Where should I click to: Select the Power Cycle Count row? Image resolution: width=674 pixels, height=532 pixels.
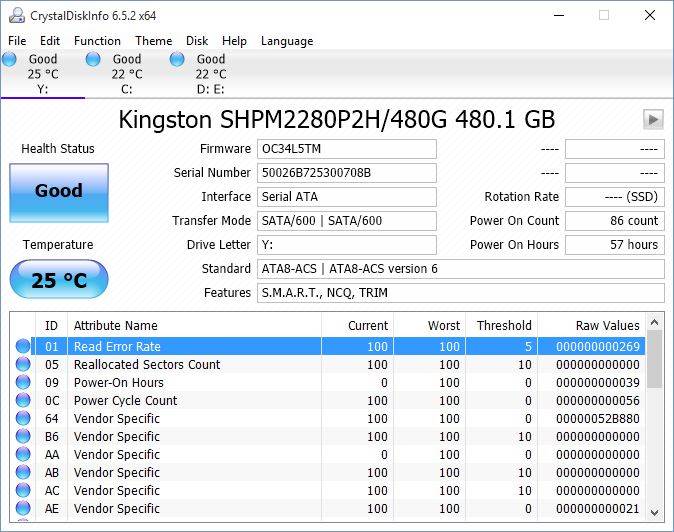point(328,401)
